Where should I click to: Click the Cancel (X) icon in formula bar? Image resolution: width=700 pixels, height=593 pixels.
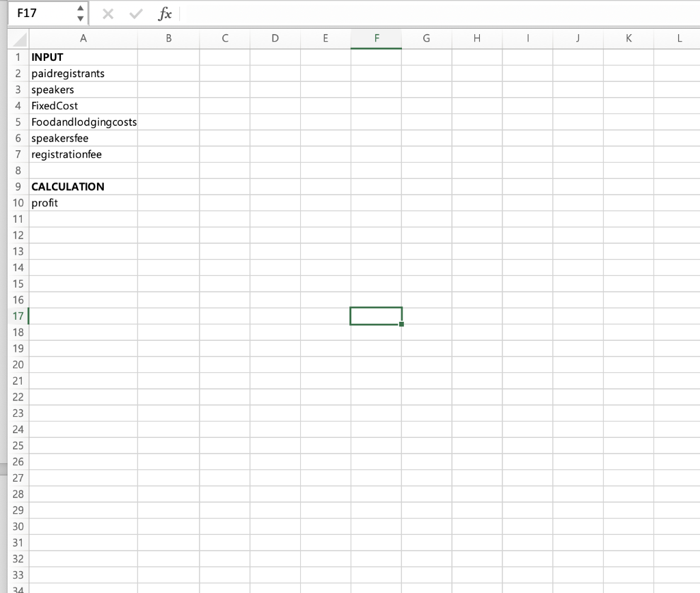pos(107,12)
